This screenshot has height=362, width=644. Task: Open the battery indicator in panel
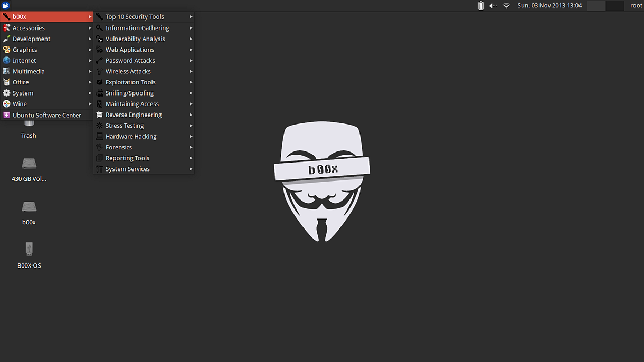point(480,5)
